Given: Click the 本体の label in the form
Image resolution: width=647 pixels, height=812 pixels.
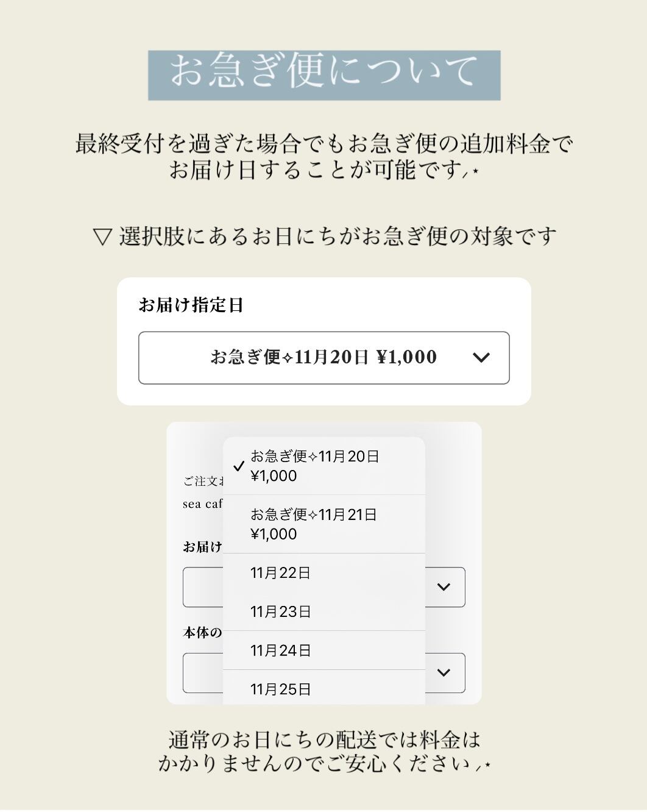Looking at the screenshot, I should [x=202, y=633].
